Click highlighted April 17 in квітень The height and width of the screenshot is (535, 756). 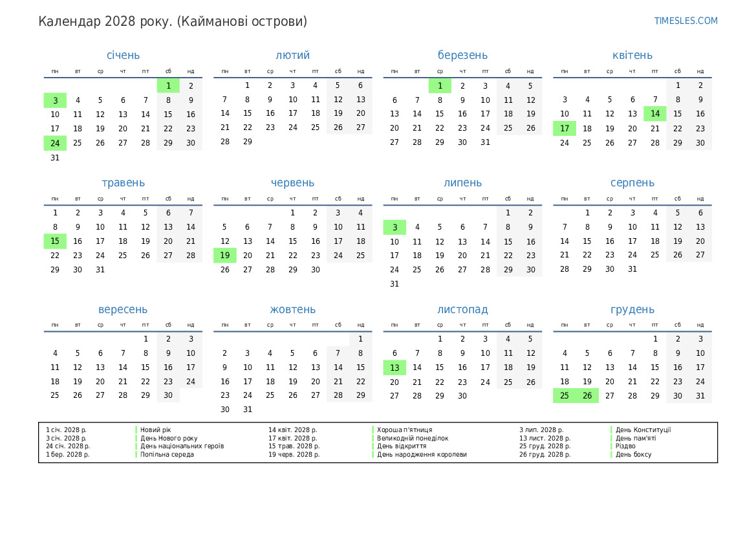[565, 129]
